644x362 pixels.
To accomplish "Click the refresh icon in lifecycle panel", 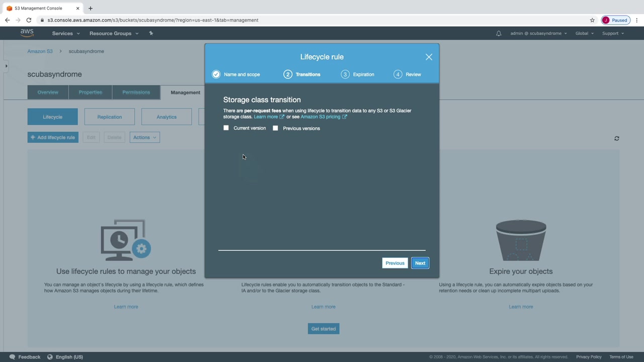I will [616, 138].
